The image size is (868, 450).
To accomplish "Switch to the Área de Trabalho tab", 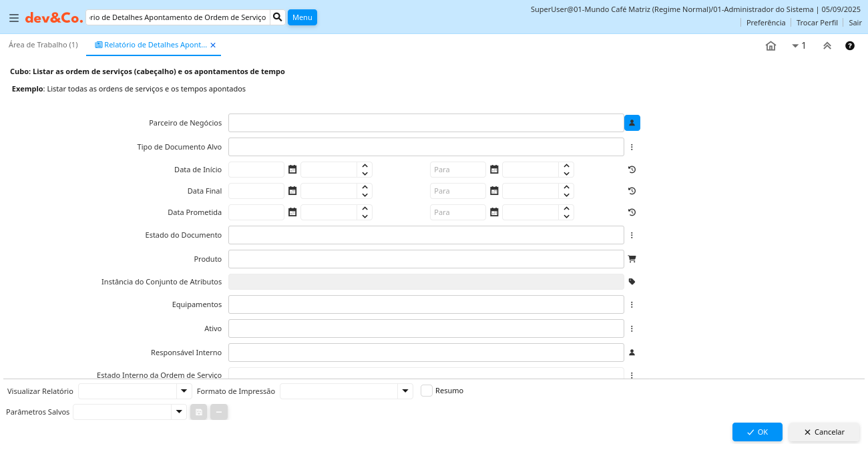I will [43, 45].
